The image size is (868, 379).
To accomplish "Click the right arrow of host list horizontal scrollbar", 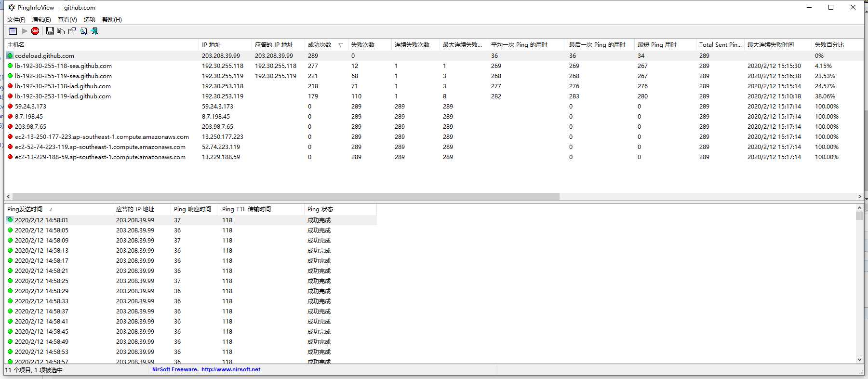I will click(x=859, y=197).
